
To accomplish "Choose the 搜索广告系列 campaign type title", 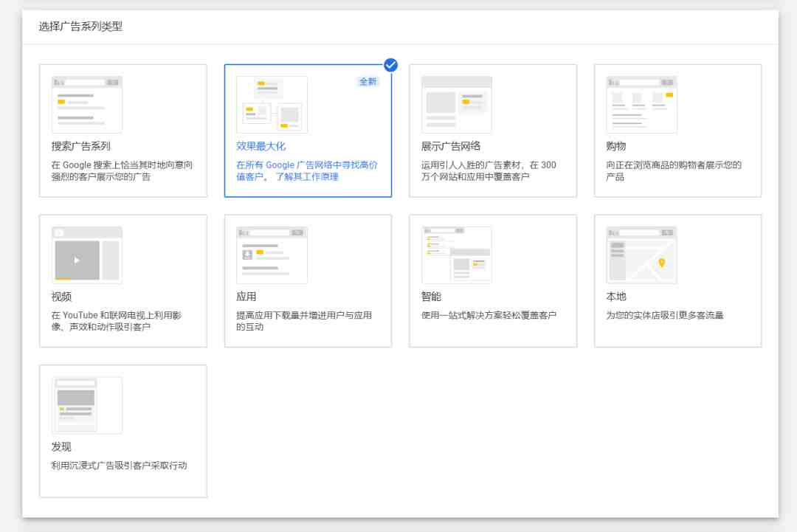I will coord(81,146).
